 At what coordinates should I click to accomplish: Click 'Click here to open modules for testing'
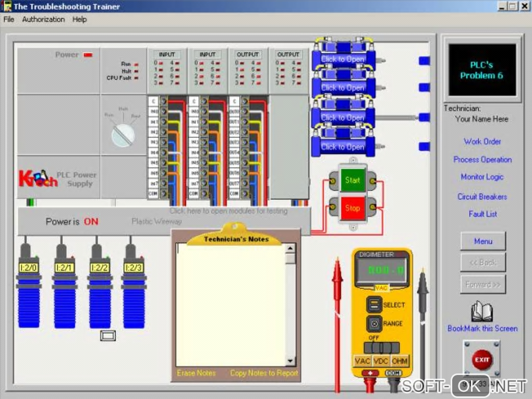(x=228, y=211)
